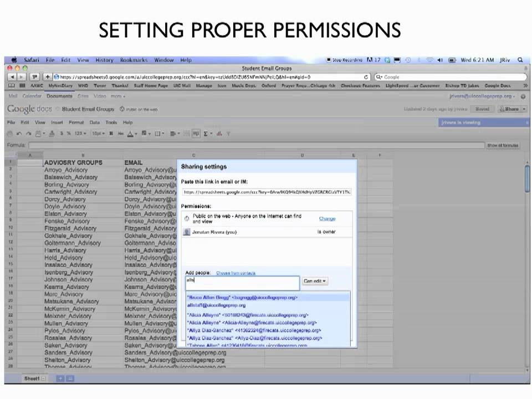This screenshot has height=399, width=532.
Task: Click the sheet list button beside plus
Action: 70,378
